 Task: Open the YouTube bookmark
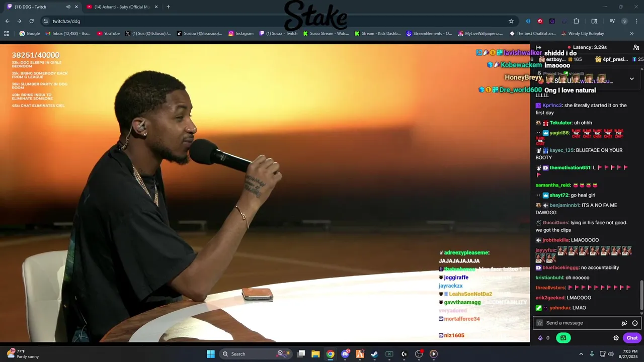tap(108, 34)
